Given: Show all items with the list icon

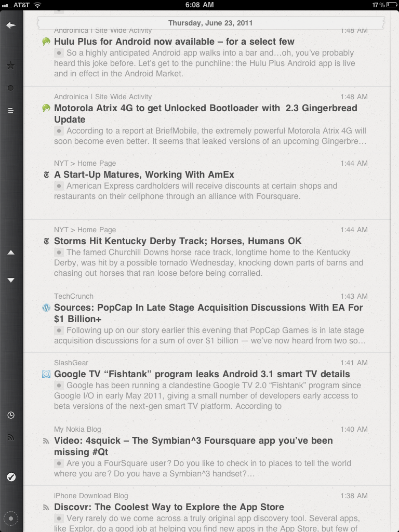Looking at the screenshot, I should (11, 111).
